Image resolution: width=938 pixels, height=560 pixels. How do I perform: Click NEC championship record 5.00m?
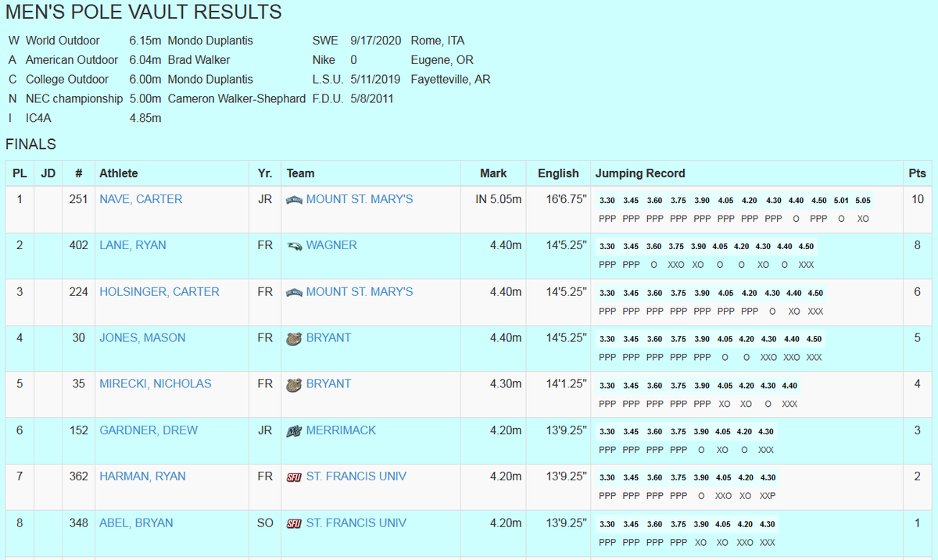point(145,99)
